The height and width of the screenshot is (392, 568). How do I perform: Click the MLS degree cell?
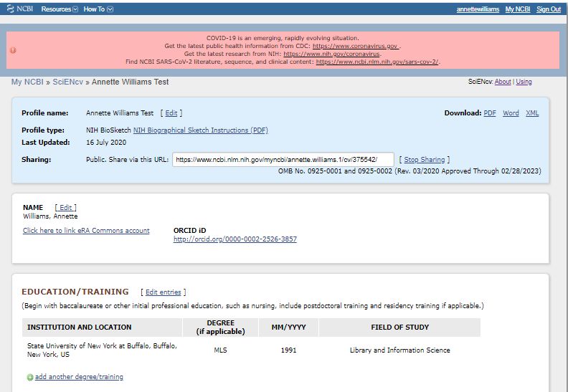pyautogui.click(x=220, y=350)
